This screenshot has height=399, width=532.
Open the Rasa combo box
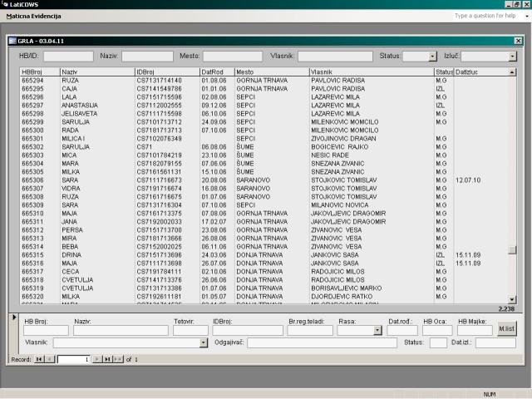click(x=377, y=330)
